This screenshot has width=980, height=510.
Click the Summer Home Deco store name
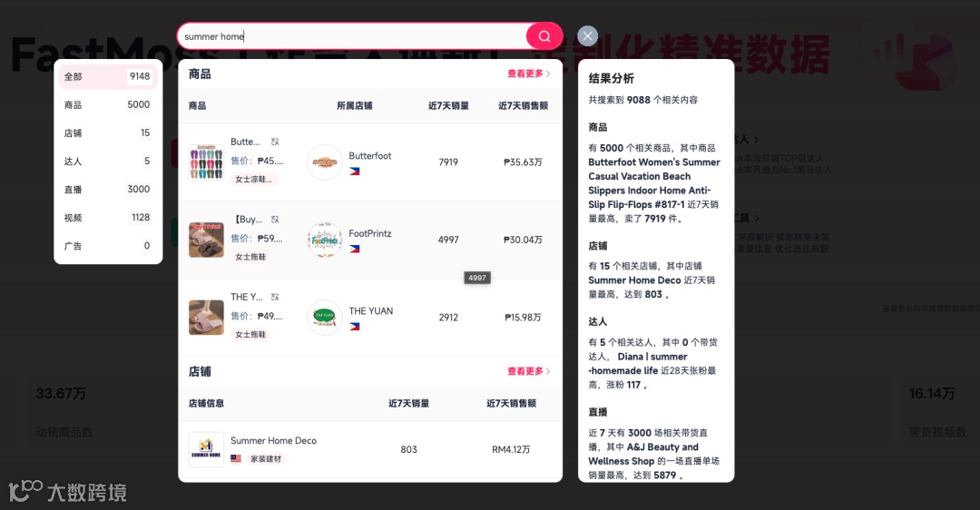(x=273, y=441)
